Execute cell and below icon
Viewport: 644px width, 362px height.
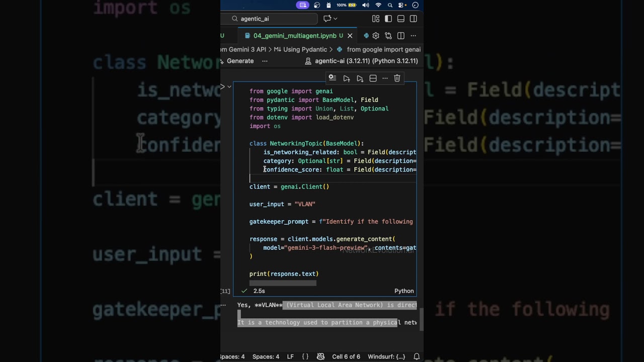(360, 78)
